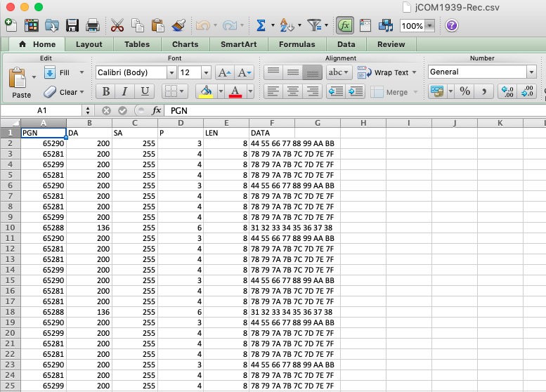Click the AutoSum sigma icon

click(x=261, y=26)
